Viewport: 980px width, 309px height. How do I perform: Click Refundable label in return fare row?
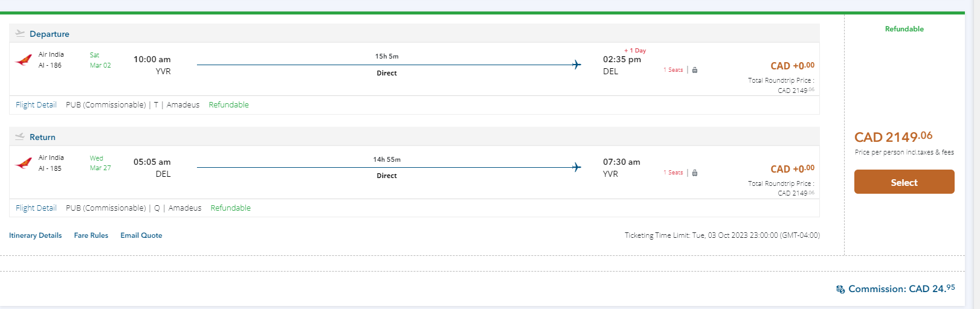click(230, 208)
